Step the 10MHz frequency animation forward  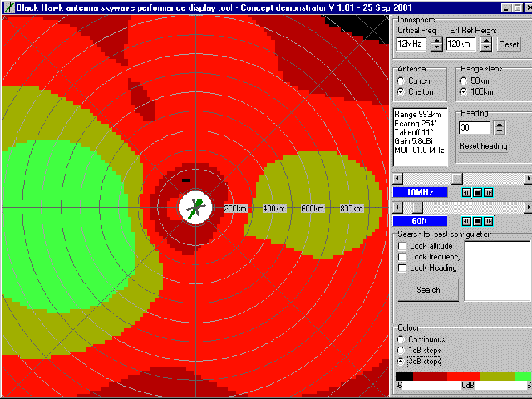(x=488, y=192)
